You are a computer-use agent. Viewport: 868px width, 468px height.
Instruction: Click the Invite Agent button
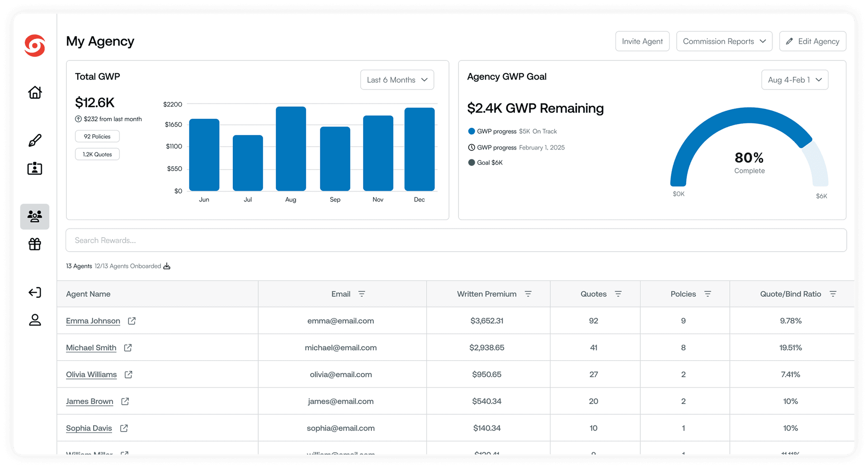[642, 42]
